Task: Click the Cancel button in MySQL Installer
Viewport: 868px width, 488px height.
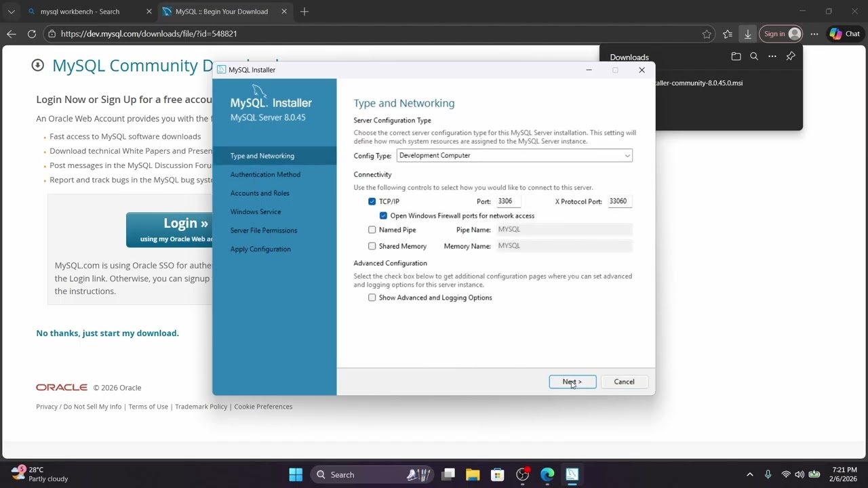Action: 624,382
